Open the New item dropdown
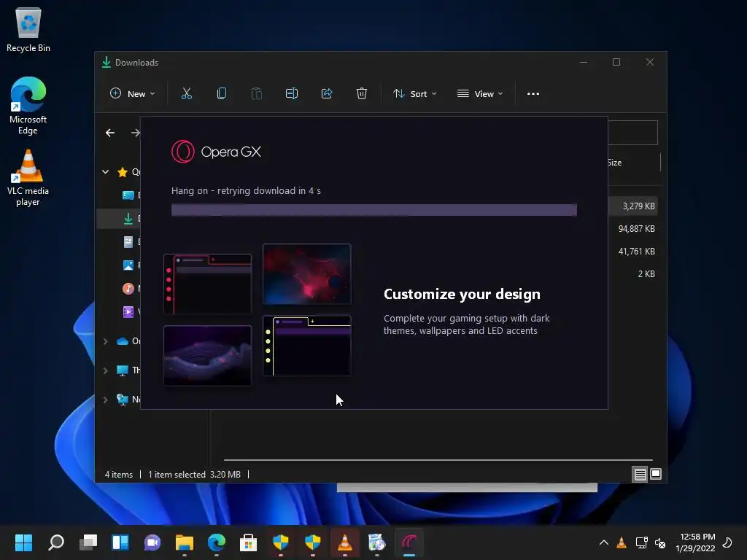The width and height of the screenshot is (747, 560). tap(133, 94)
